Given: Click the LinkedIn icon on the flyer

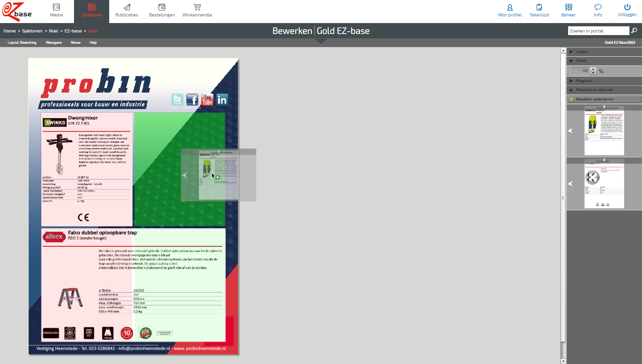Looking at the screenshot, I should click(x=222, y=100).
